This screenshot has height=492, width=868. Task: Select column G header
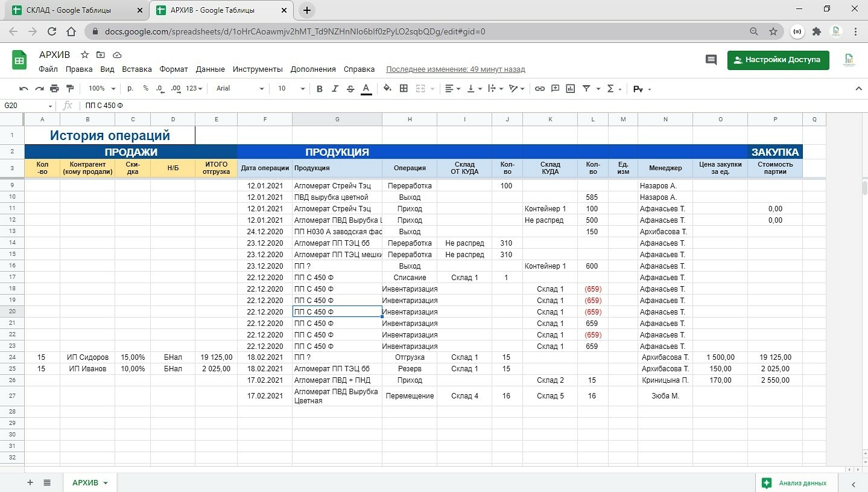point(337,120)
